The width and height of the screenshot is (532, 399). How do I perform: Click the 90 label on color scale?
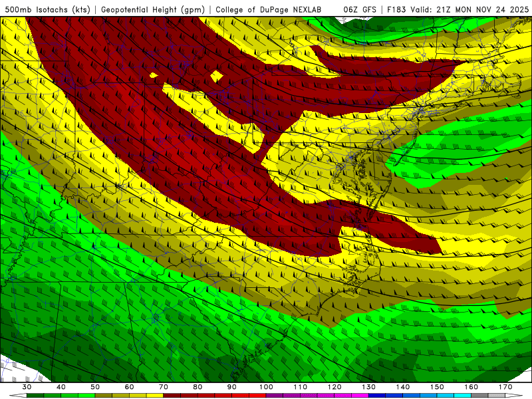(232, 387)
